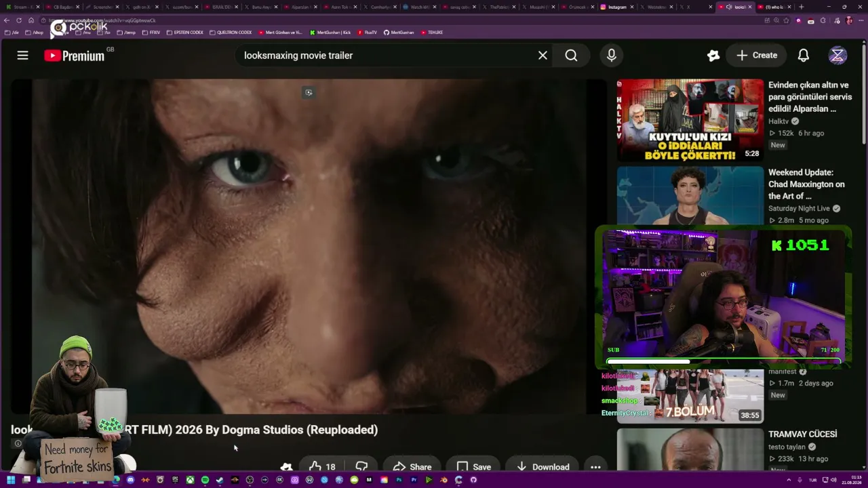Start voice search with the microphone

click(x=612, y=56)
